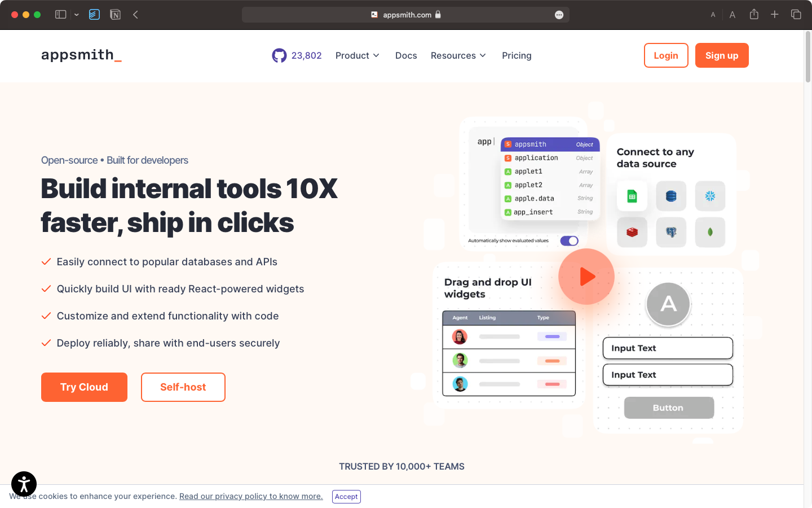Open the page options ellipsis in address bar
This screenshot has width=812, height=508.
559,15
